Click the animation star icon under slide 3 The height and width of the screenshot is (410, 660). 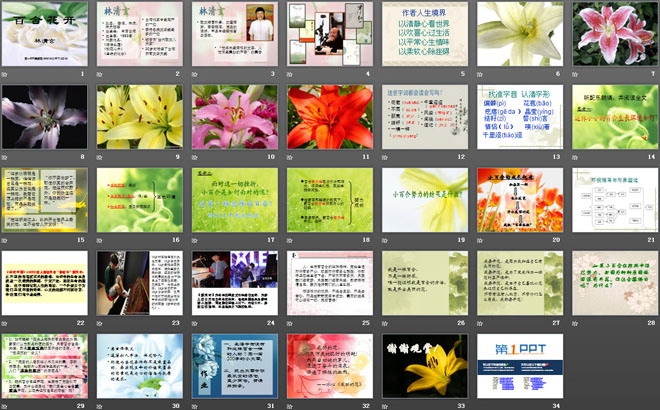pos(195,75)
